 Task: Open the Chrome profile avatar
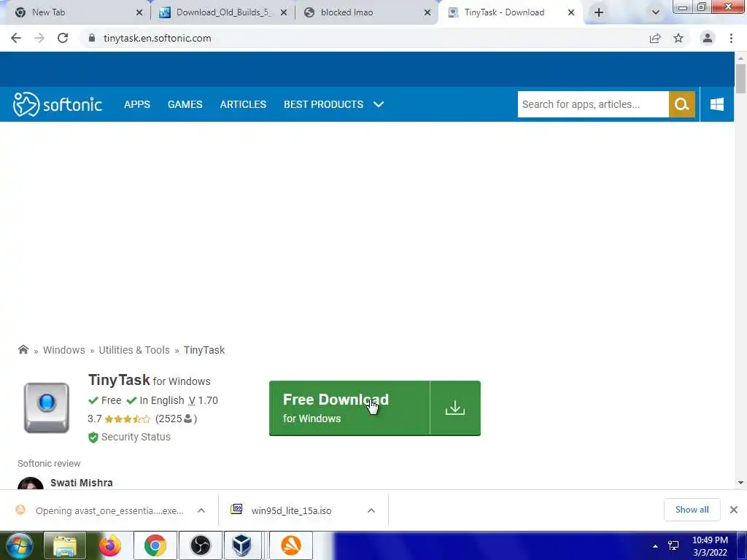[708, 38]
